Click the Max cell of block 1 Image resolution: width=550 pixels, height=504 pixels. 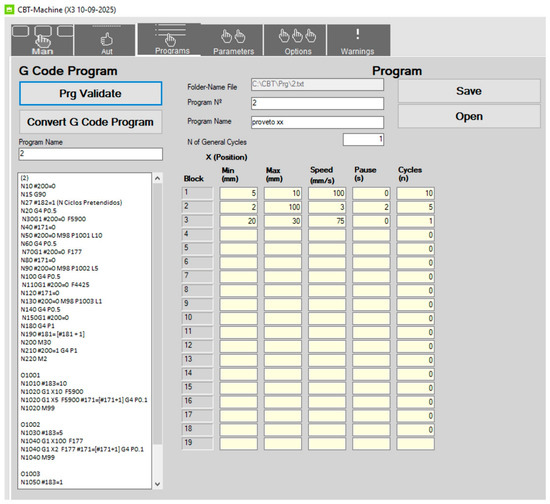coord(283,193)
